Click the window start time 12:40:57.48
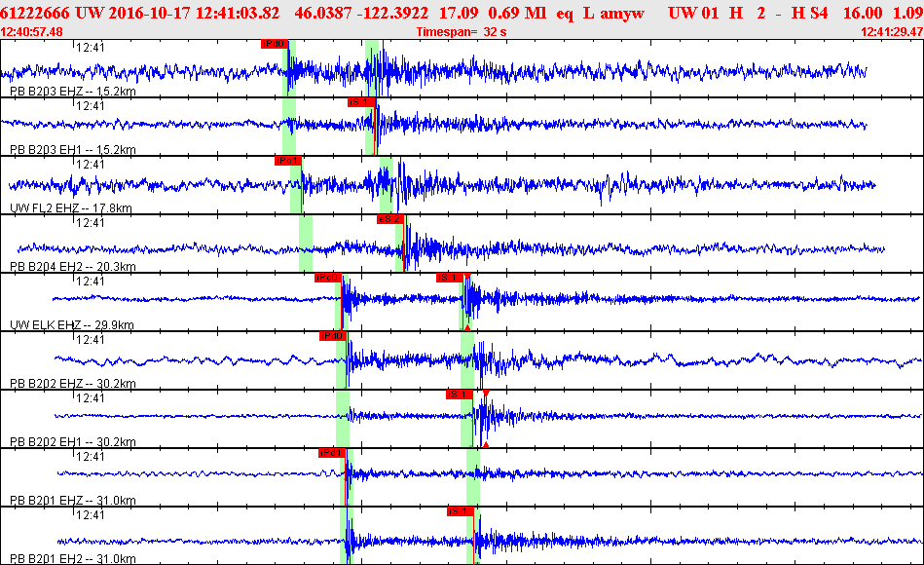Image resolution: width=924 pixels, height=565 pixels. (x=31, y=32)
